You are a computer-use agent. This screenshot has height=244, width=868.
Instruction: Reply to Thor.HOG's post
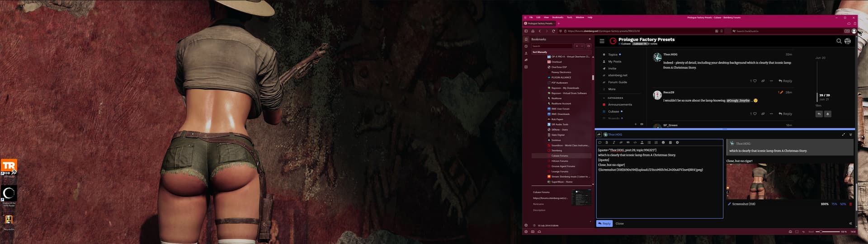[785, 81]
